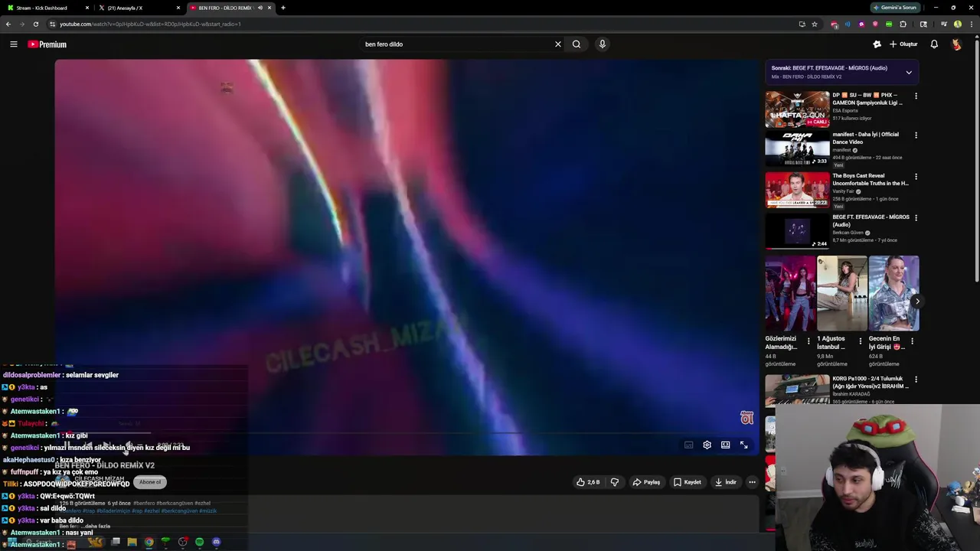Open Chrome from the taskbar

[x=149, y=542]
